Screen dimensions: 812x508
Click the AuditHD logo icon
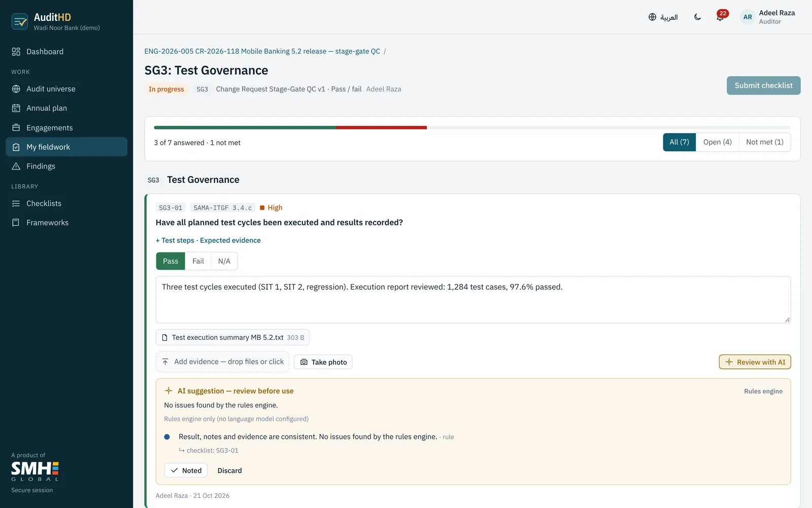pos(20,21)
